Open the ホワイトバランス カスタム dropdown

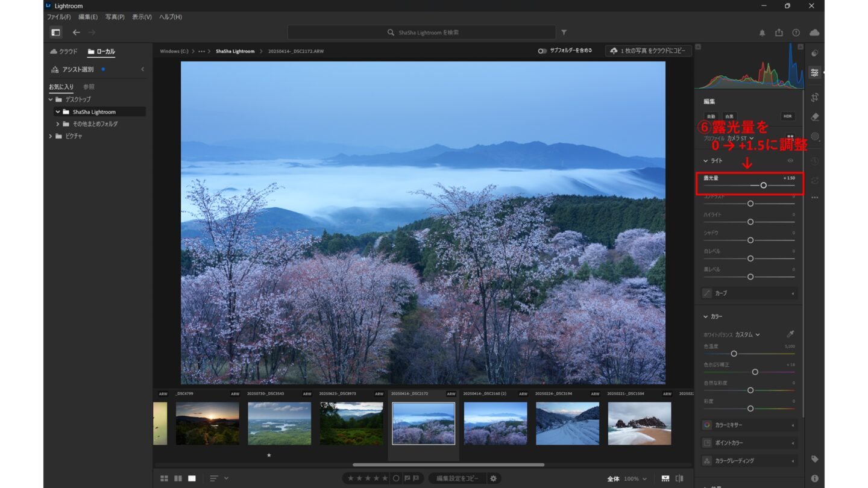[747, 334]
